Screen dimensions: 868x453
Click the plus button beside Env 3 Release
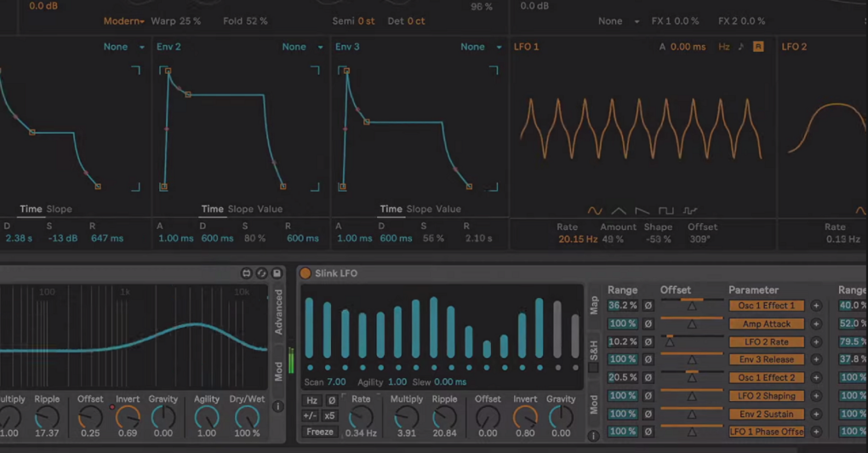pos(816,359)
